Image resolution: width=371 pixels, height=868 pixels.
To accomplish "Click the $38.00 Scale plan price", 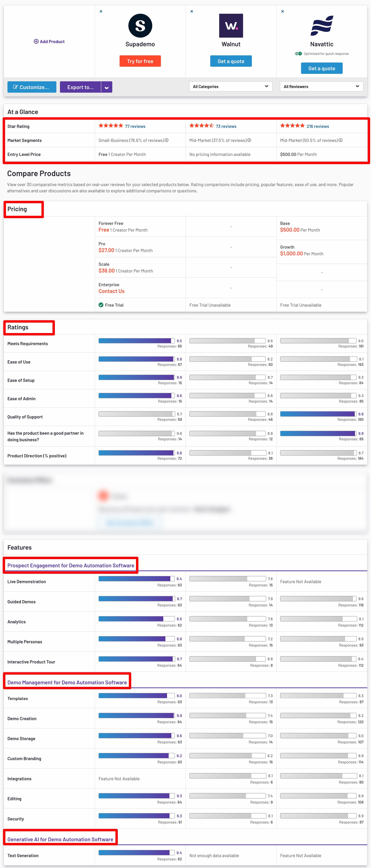I will pyautogui.click(x=106, y=271).
